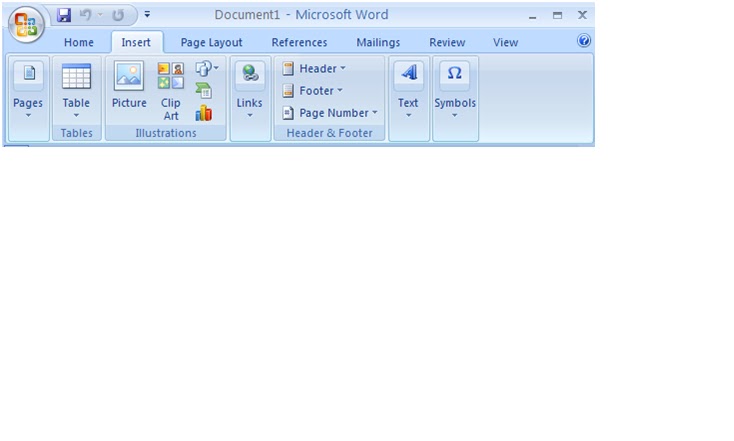Click the Document1 - Microsoft Word title
Image resolution: width=734 pixels, height=441 pixels.
coord(301,15)
